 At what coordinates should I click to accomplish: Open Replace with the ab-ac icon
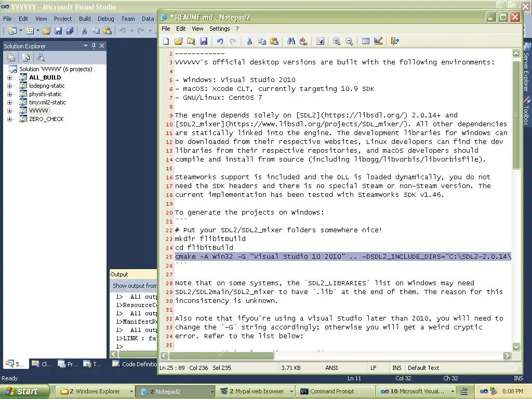pos(303,42)
